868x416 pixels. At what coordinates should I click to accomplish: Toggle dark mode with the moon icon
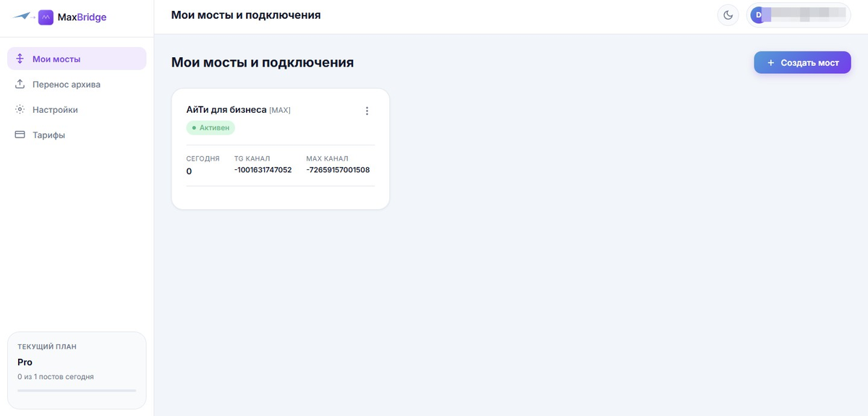(728, 15)
